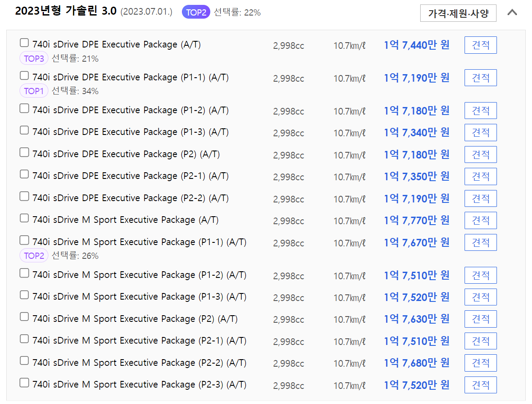The height and width of the screenshot is (404, 532).
Task: Click trim name M Sport Executive Package (P1-1)
Action: tap(139, 242)
